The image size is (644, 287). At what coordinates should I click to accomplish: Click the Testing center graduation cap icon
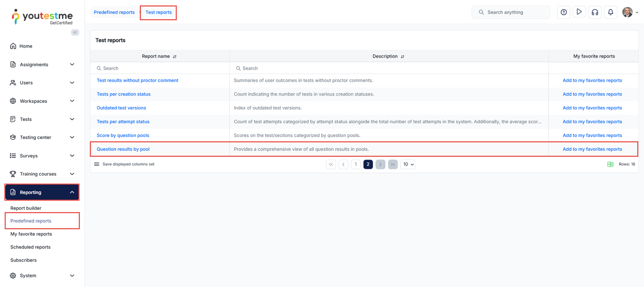tap(13, 137)
